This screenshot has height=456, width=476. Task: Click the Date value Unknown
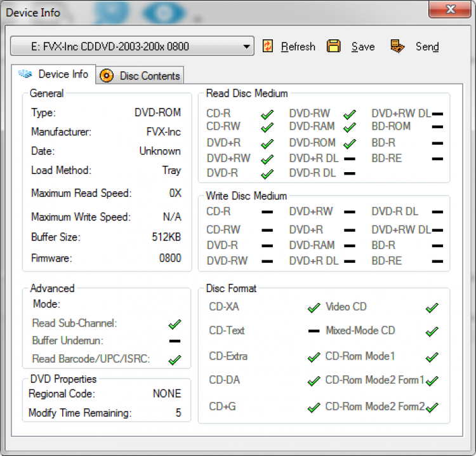[160, 151]
